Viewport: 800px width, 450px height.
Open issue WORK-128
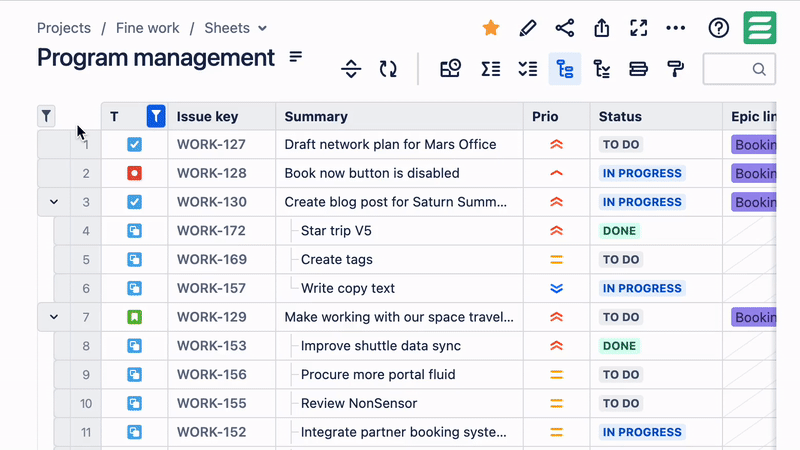pos(212,173)
